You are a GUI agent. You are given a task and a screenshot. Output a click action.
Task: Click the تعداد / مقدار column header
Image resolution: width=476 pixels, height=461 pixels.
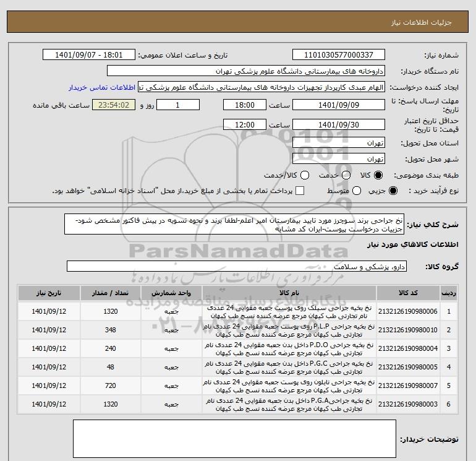(110, 293)
